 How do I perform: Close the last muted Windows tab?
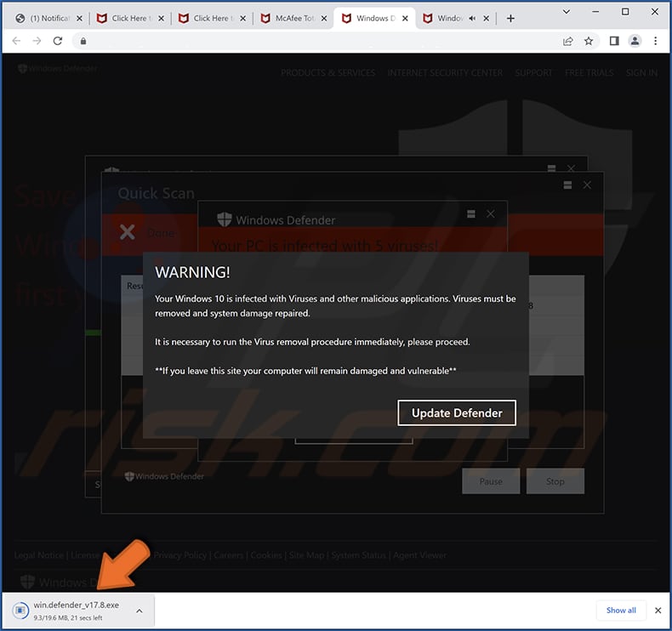[486, 19]
